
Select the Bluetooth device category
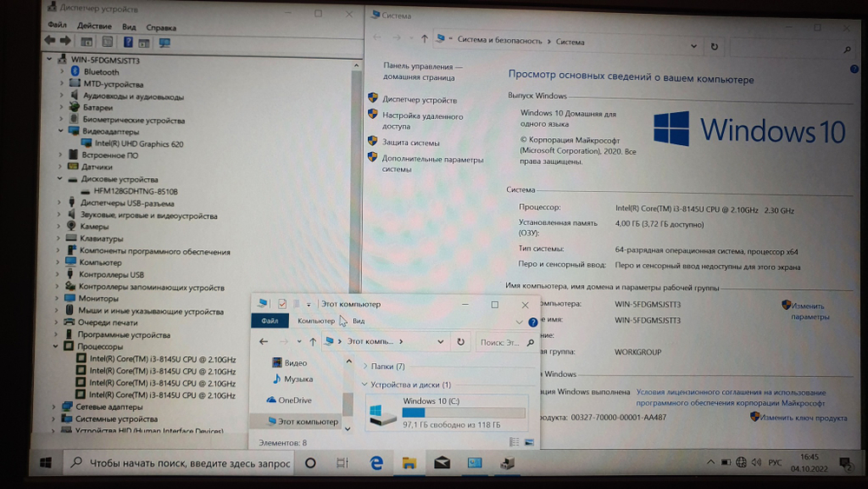click(x=102, y=72)
